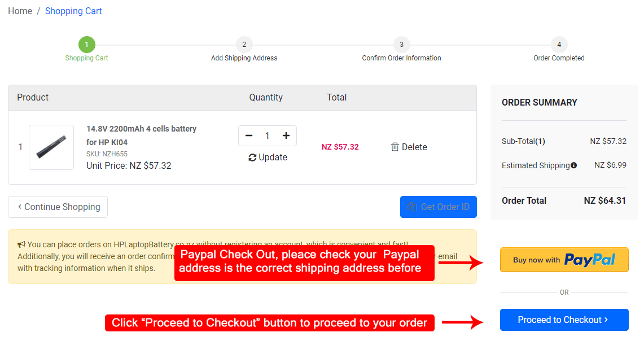The width and height of the screenshot is (644, 341).
Task: Click the Delete trash icon
Action: tap(395, 147)
